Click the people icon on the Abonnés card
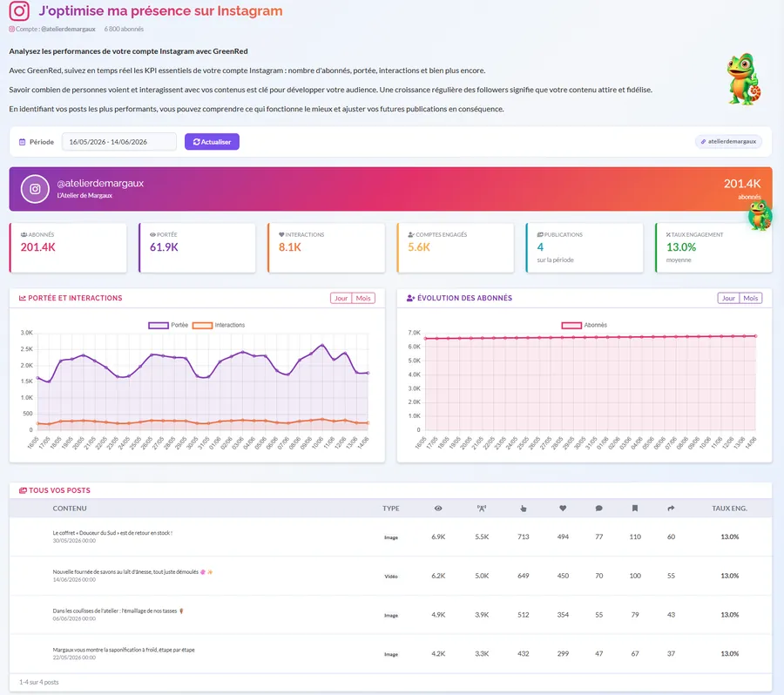 coord(24,234)
